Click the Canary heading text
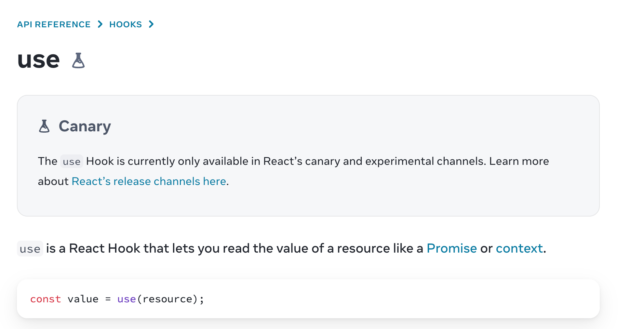This screenshot has height=329, width=644. pos(85,126)
